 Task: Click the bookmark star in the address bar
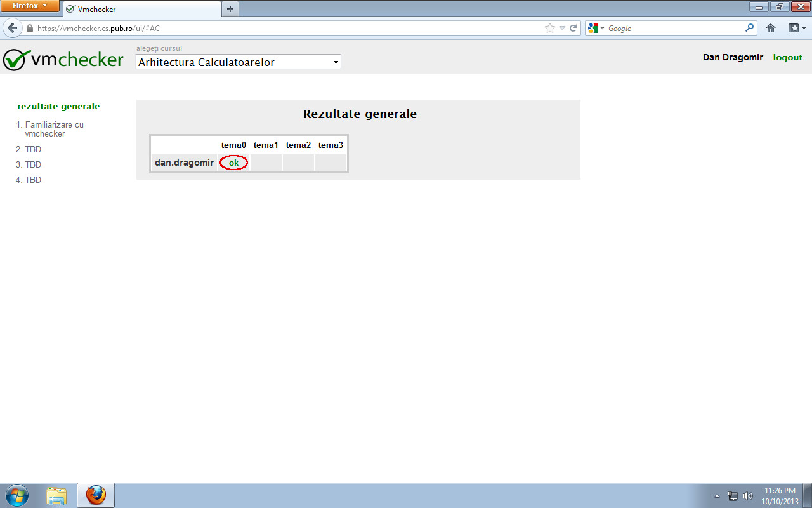[549, 28]
